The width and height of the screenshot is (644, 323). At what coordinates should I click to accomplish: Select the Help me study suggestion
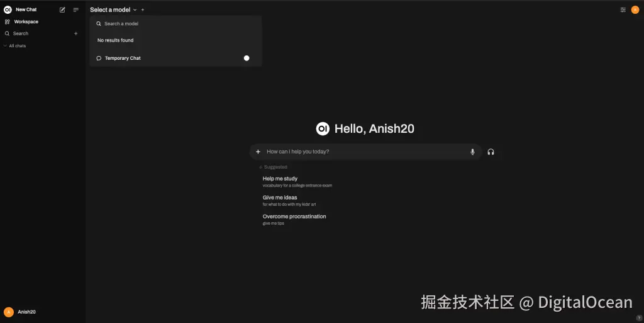point(297,181)
